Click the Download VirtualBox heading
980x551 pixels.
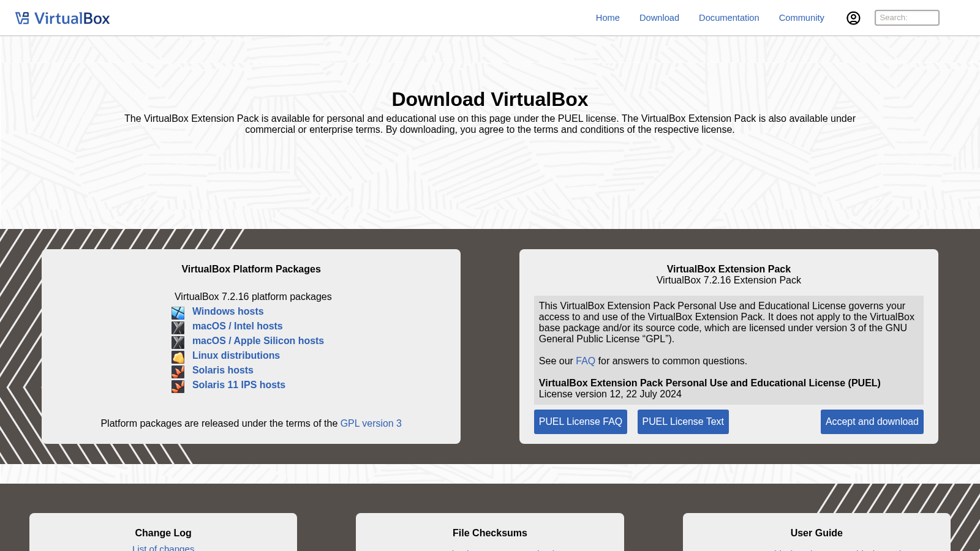pos(490,99)
